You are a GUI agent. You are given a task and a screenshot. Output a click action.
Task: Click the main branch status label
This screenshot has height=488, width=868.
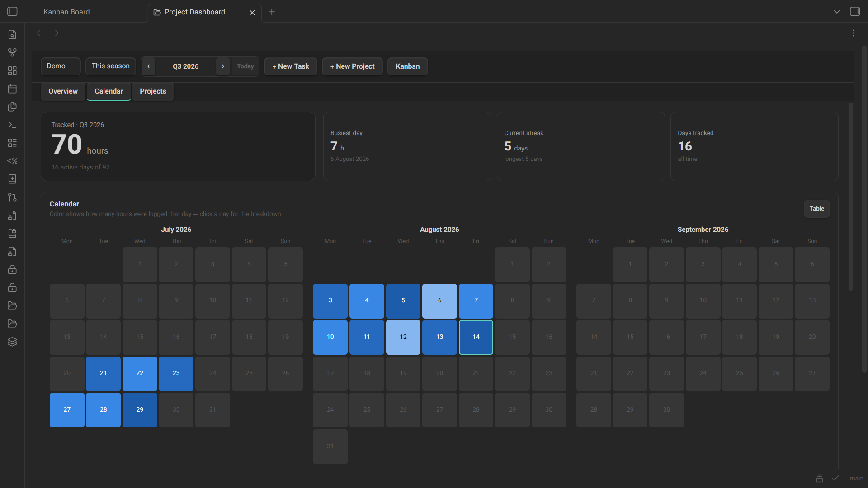[x=856, y=478]
